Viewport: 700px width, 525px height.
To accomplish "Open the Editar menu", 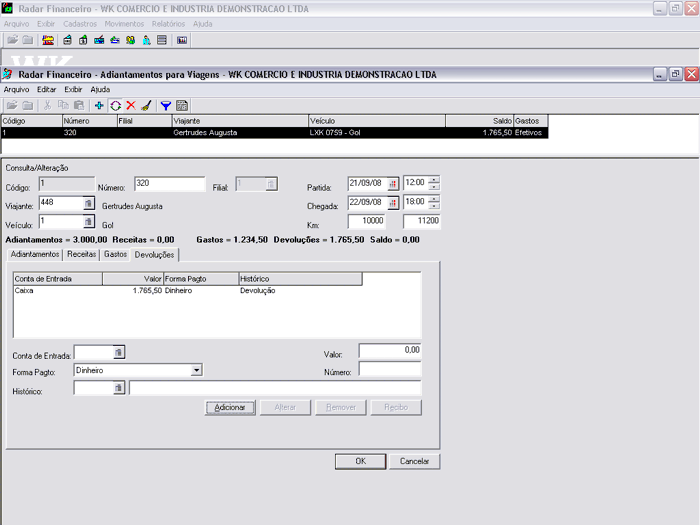I will click(47, 89).
